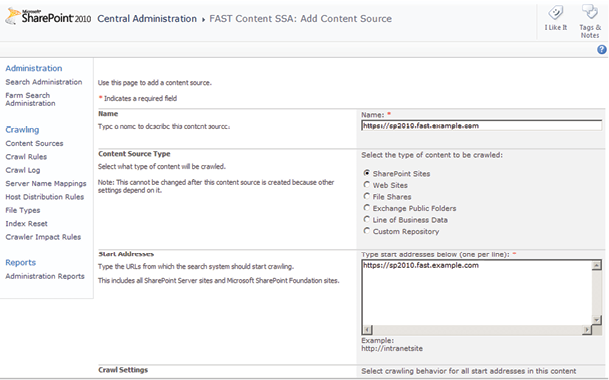Click the 'Content Source Type' heading
Viewport: 609px width, 380px height.
pos(134,153)
